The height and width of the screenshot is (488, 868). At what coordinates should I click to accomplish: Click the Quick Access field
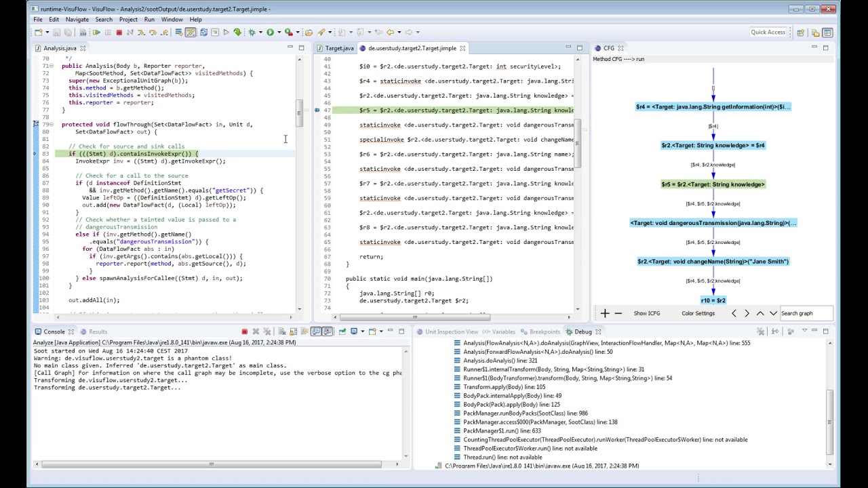768,32
